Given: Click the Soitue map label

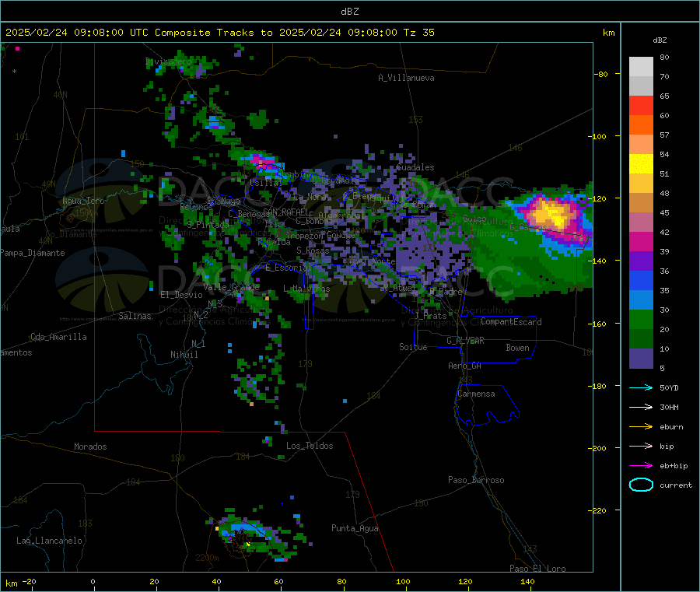Looking at the screenshot, I should click(x=413, y=347).
